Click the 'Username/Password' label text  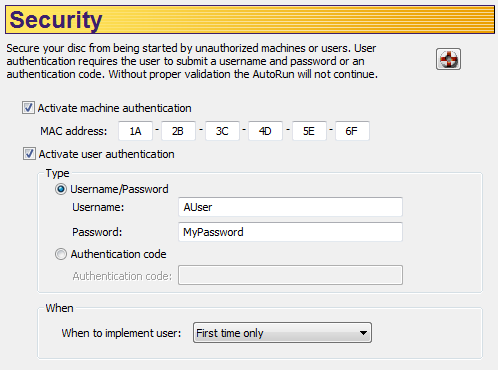(119, 189)
